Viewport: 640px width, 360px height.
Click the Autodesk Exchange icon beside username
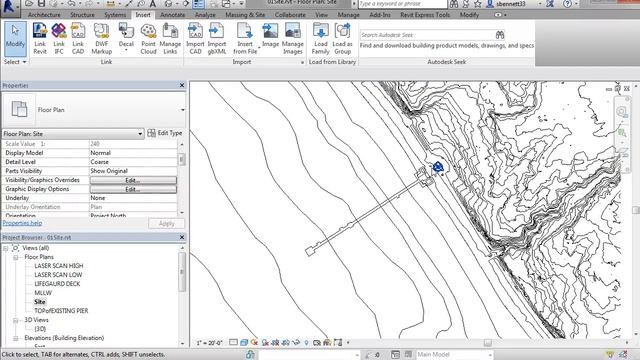(x=550, y=4)
